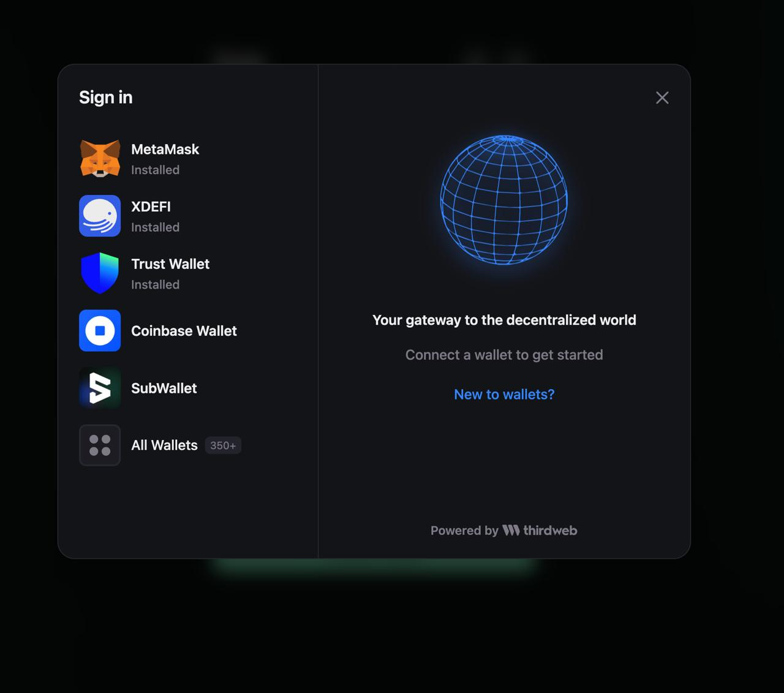Screen dimensions: 784x693
Task: Pick Trust Wallet by its name
Action: [x=170, y=264]
